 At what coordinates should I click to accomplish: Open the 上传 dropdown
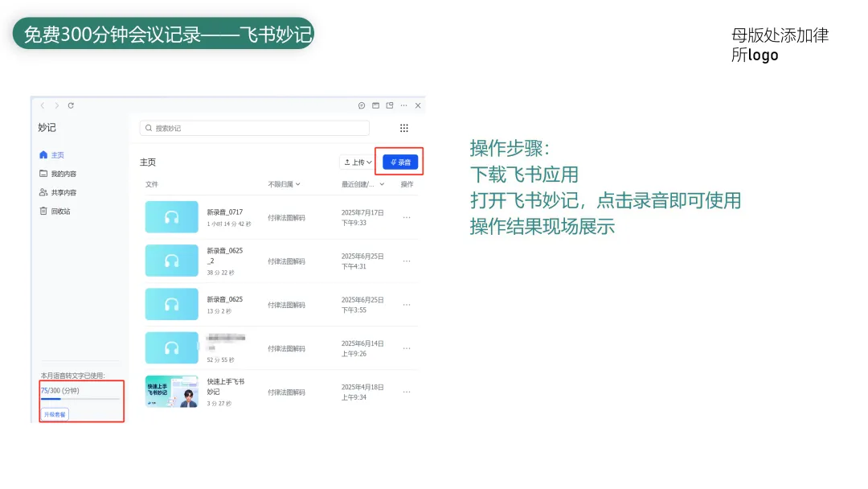[x=358, y=162]
